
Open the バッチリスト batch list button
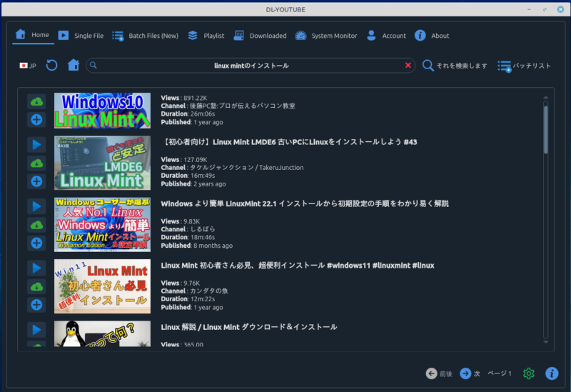524,66
